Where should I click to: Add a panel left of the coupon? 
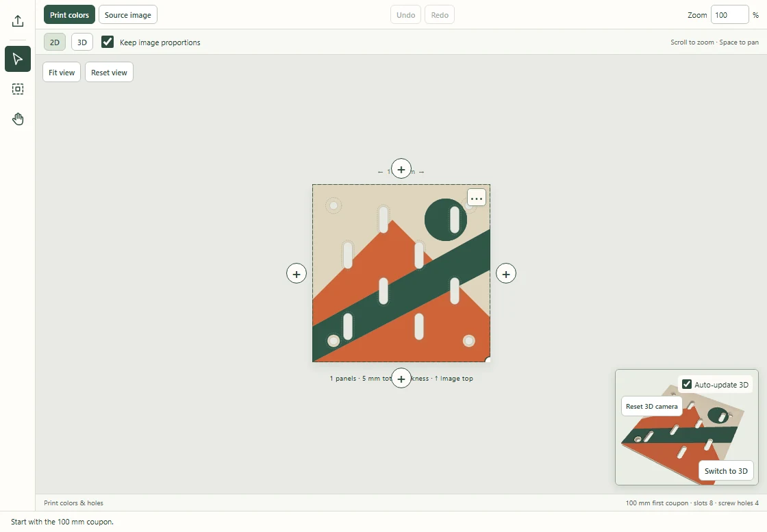[x=297, y=273]
